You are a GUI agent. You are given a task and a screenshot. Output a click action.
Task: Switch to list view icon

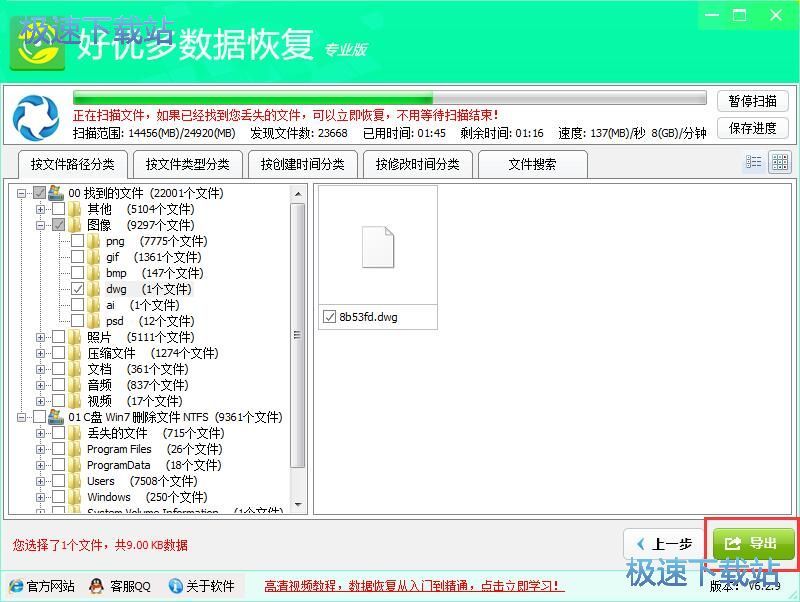pos(753,162)
